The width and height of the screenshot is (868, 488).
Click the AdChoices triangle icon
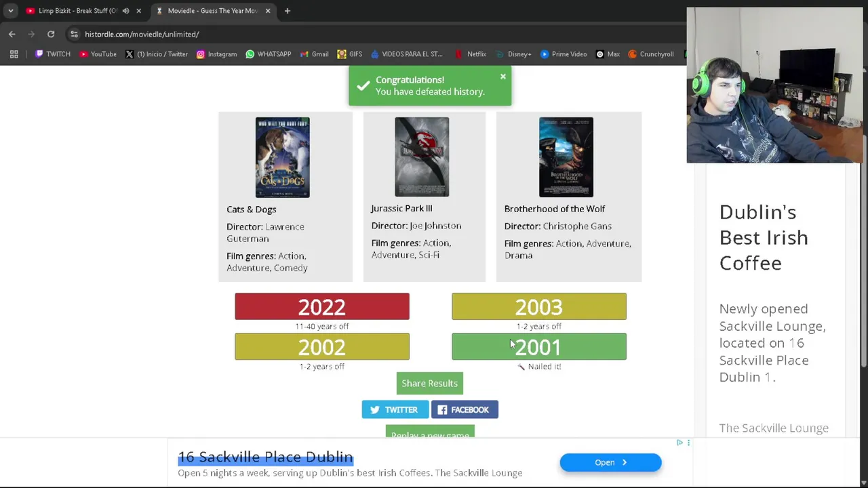[x=679, y=443]
